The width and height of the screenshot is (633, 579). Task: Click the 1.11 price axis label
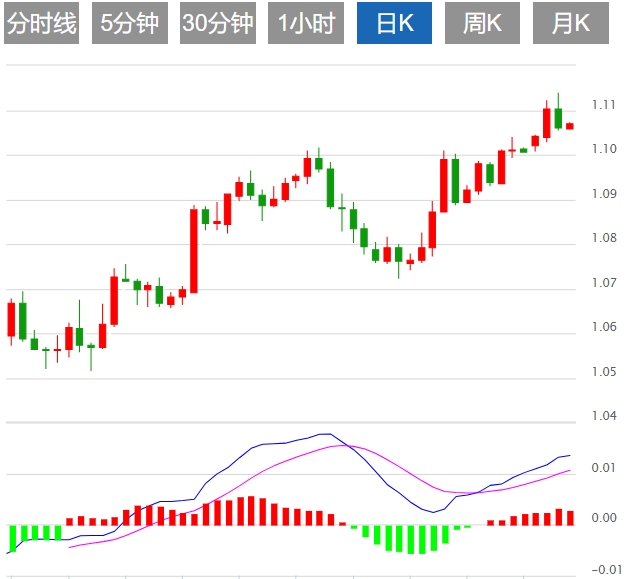(603, 105)
